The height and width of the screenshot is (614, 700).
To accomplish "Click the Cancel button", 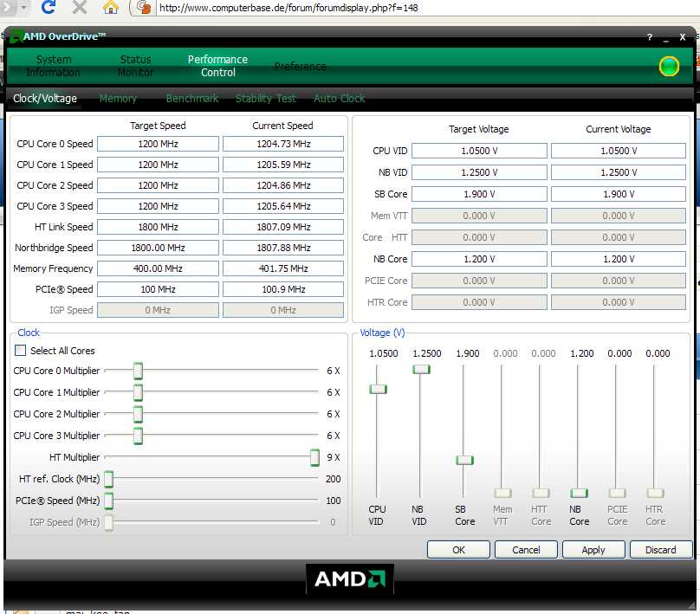I will coord(526,550).
